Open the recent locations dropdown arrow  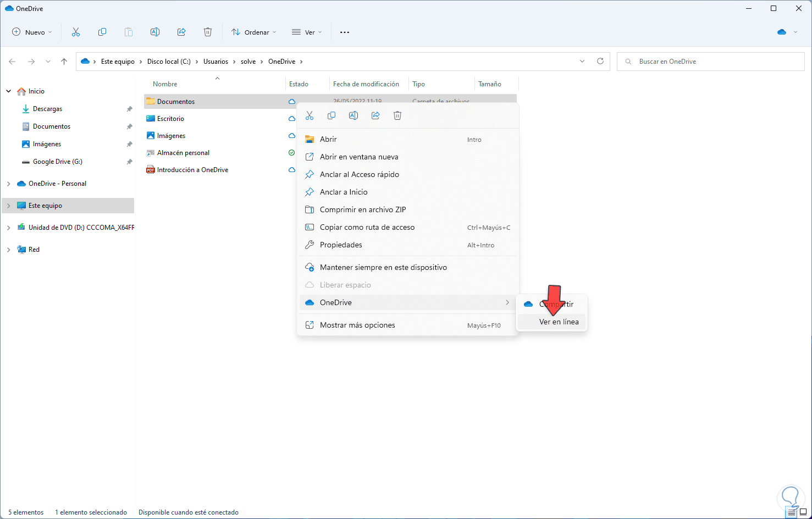point(48,62)
